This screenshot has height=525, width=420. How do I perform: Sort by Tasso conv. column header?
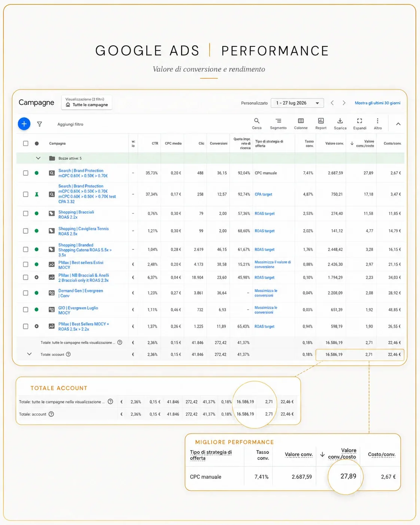[309, 143]
